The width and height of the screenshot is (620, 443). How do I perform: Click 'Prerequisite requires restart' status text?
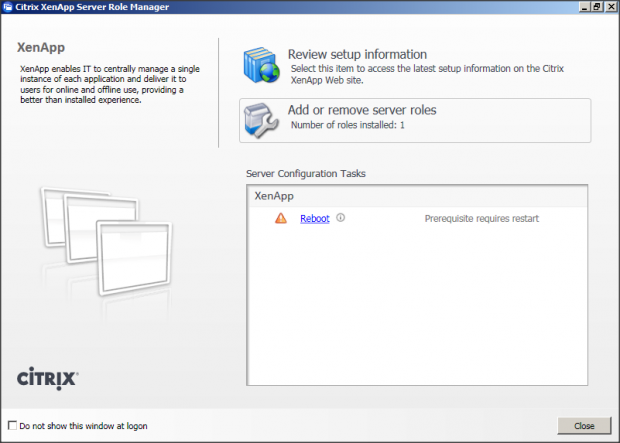(482, 218)
